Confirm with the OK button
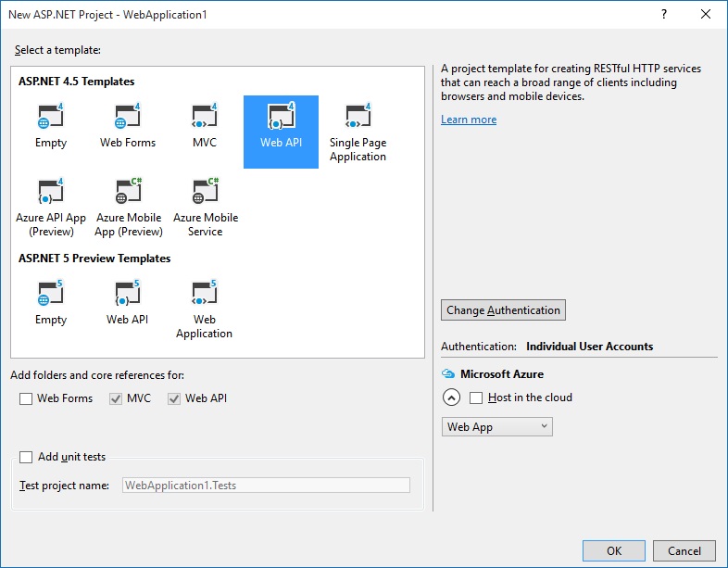This screenshot has width=728, height=568. 614,550
